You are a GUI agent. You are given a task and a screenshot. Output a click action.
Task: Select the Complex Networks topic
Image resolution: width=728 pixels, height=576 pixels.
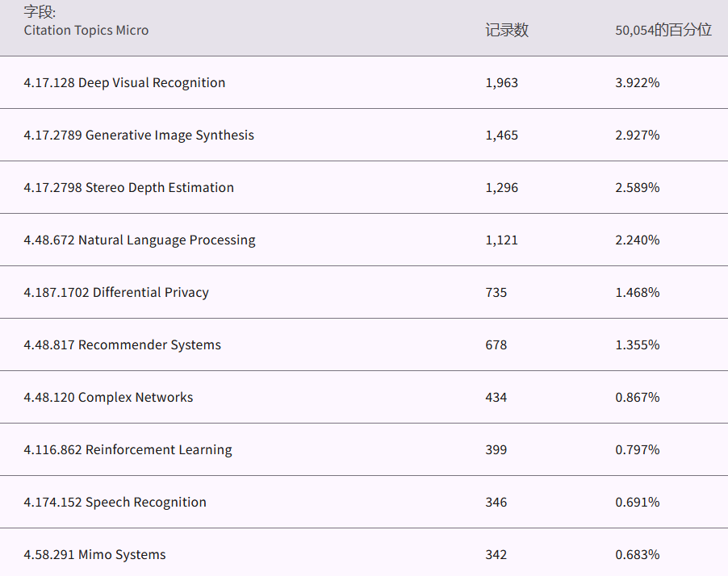108,397
